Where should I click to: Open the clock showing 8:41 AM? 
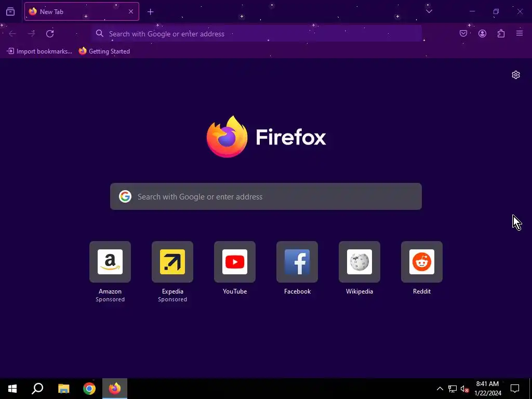[487, 389]
